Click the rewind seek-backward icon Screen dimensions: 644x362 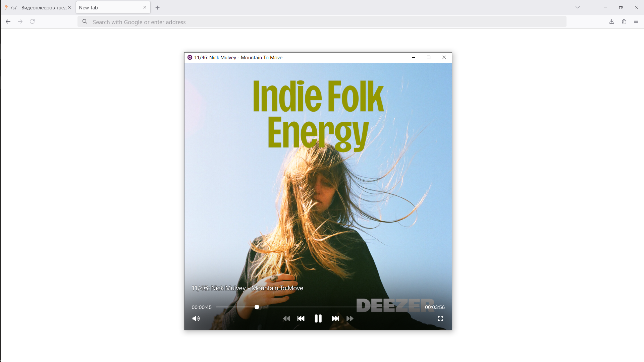click(286, 318)
